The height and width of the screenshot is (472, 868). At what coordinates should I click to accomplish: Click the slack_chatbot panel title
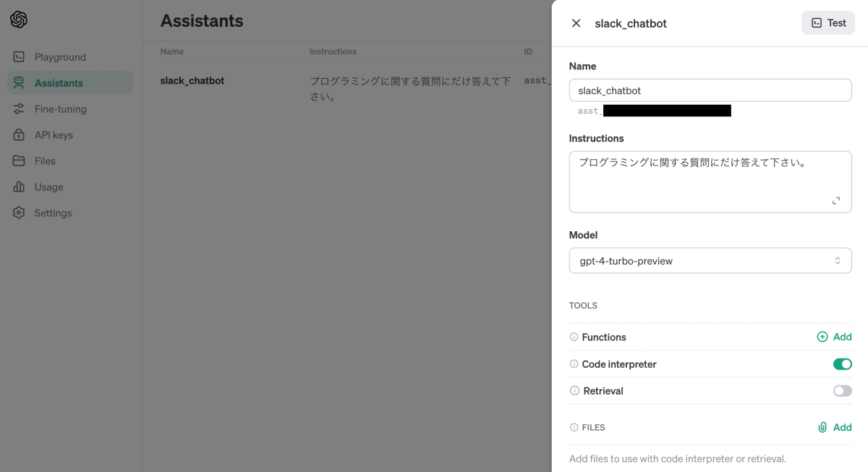pyautogui.click(x=631, y=23)
